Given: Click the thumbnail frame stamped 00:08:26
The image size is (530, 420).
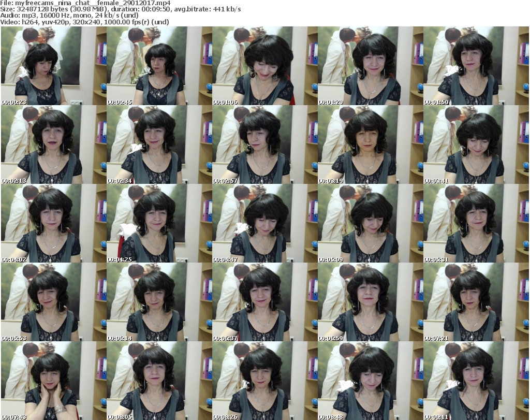Looking at the screenshot, I should click(264, 381).
